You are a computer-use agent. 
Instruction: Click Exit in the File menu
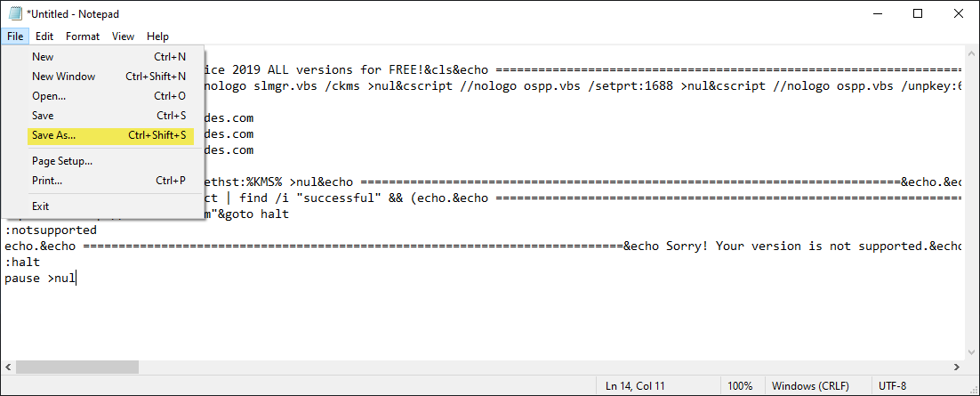[41, 206]
